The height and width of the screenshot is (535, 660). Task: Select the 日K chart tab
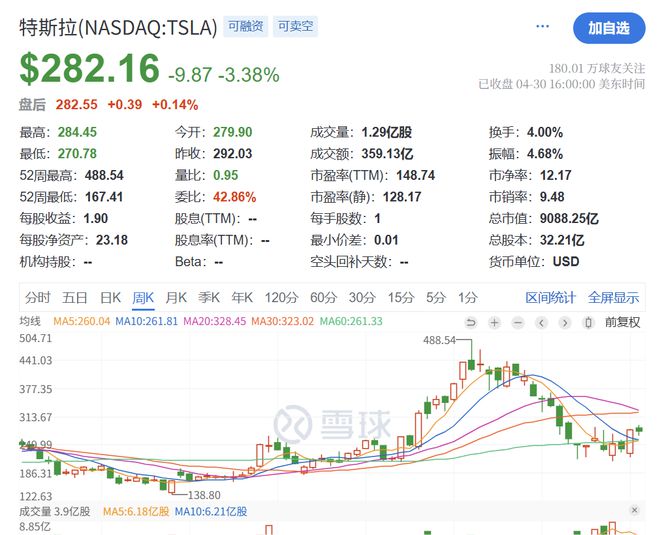tap(110, 298)
